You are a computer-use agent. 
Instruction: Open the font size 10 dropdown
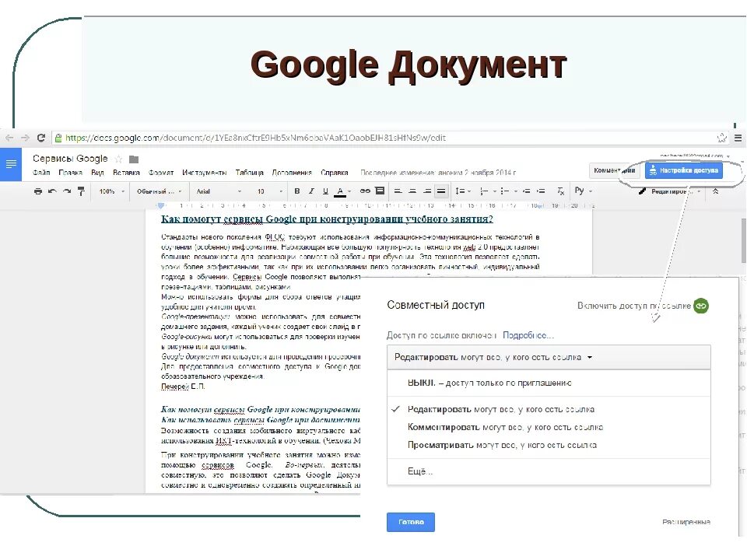[x=270, y=191]
